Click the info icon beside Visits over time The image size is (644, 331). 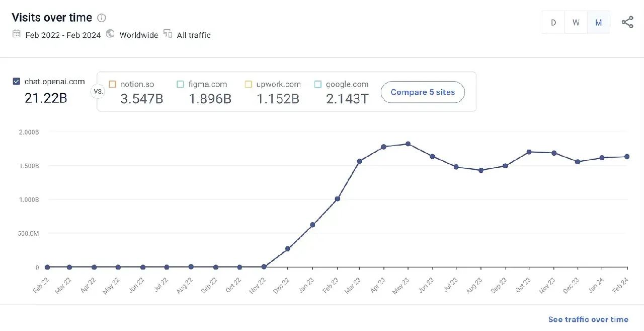(x=102, y=18)
